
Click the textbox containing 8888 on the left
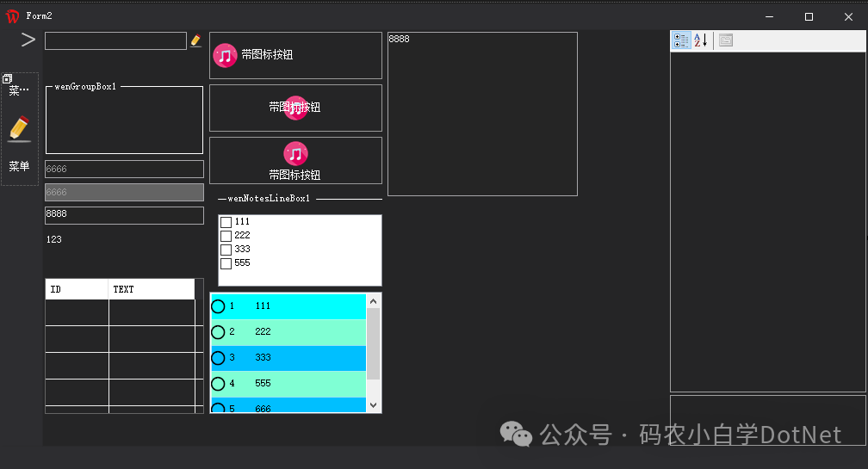click(124, 215)
